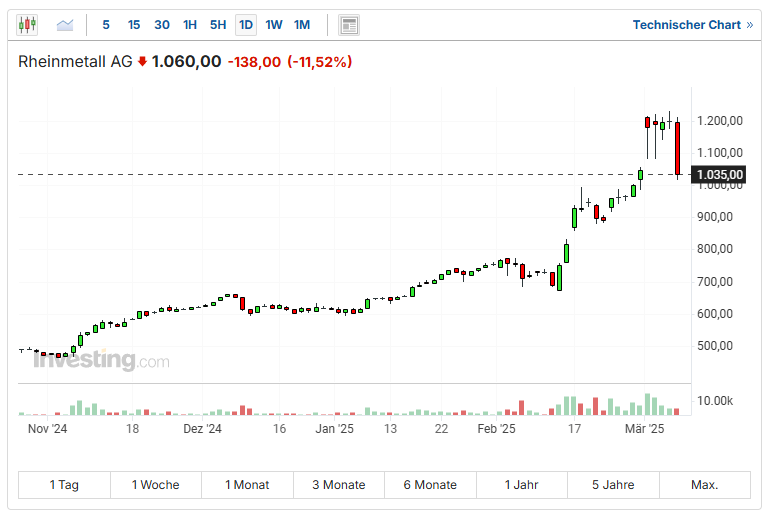Screen dimensions: 770x518
Task: Switch to the 1 Woche range
Action: pyautogui.click(x=155, y=485)
